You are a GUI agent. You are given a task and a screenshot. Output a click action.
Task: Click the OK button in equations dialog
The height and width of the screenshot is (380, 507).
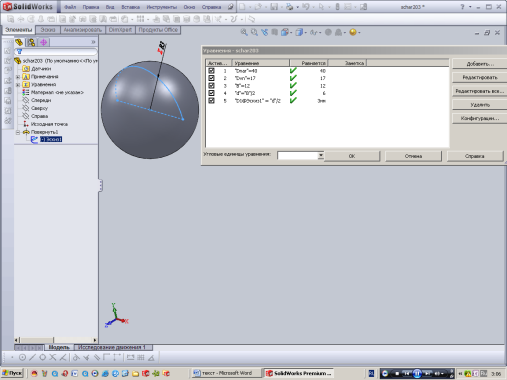[352, 156]
